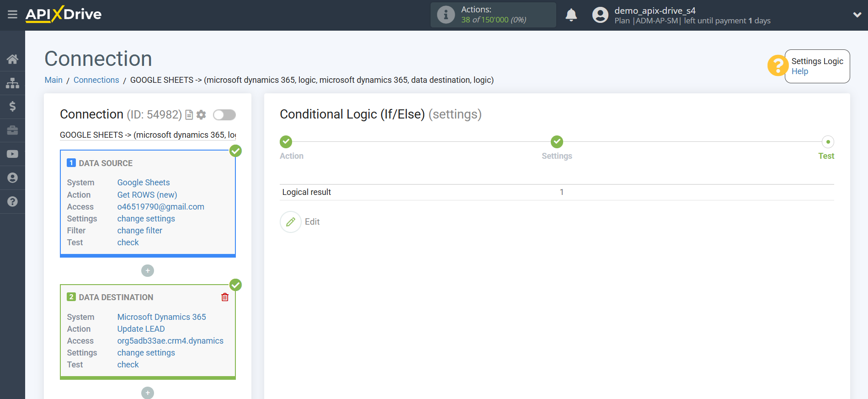This screenshot has width=868, height=399.
Task: Click the ApiX-Drive logo
Action: [x=64, y=14]
